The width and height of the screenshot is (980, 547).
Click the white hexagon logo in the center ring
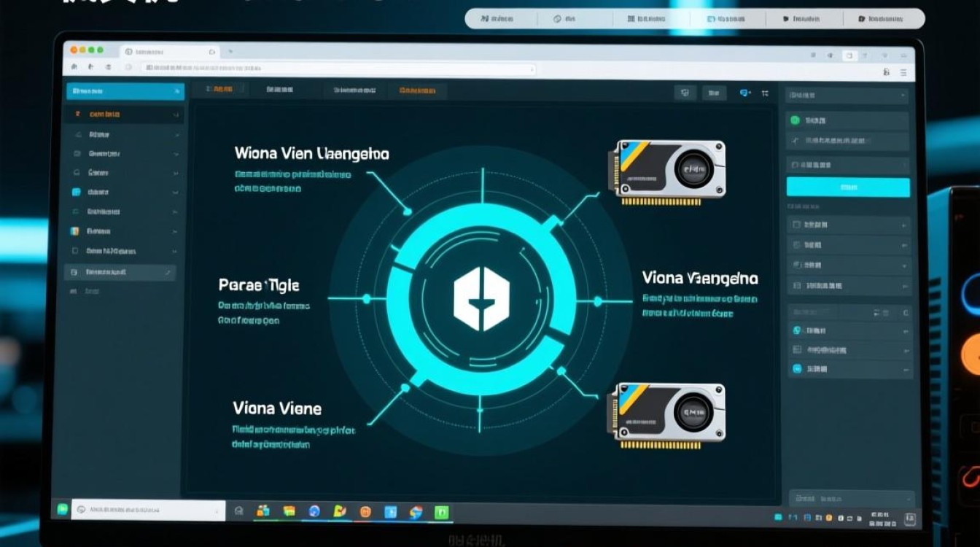click(x=481, y=300)
